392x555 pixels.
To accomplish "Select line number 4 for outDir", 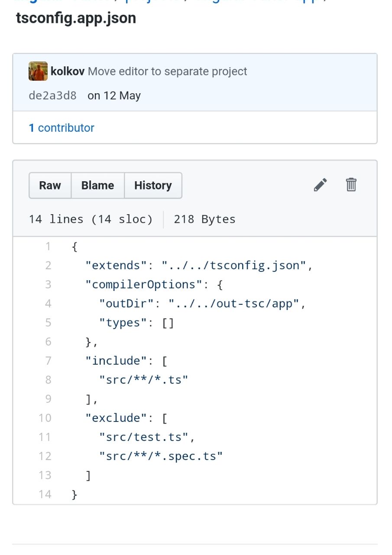I will pyautogui.click(x=48, y=304).
